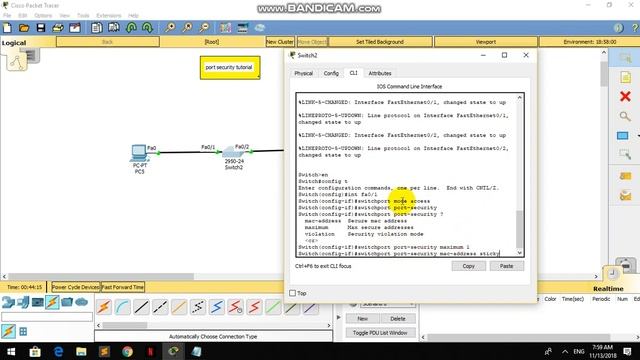
Task: Select the Add Simple PDU envelope tool
Action: point(625,176)
